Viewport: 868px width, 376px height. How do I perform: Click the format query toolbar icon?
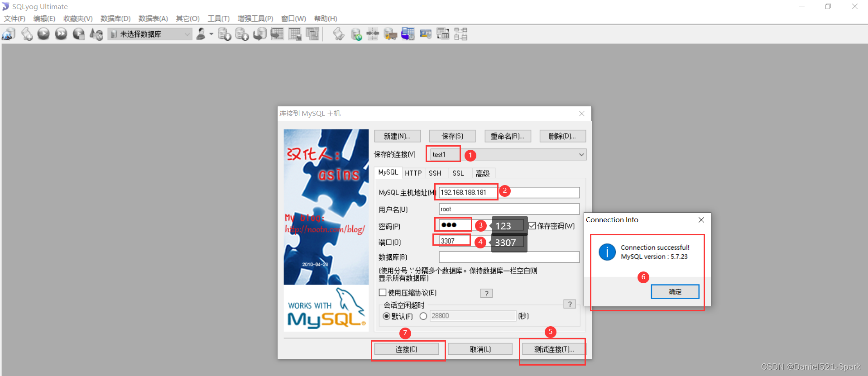click(96, 34)
